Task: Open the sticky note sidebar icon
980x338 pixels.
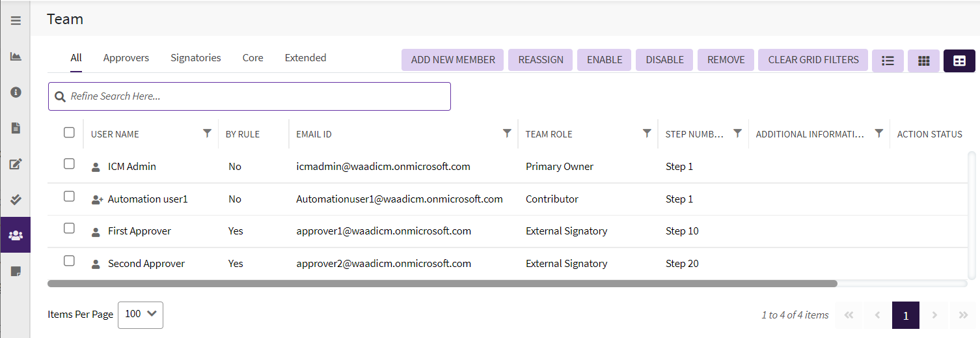Action: pyautogui.click(x=16, y=272)
